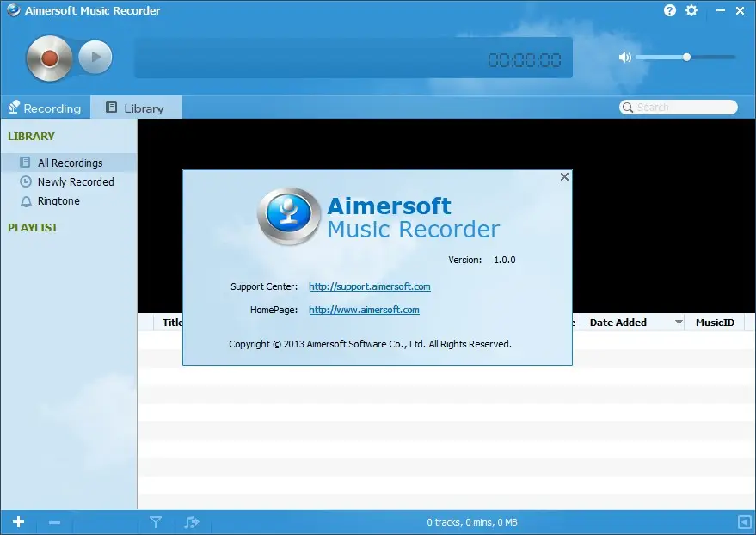756x535 pixels.
Task: Click the play button next to record
Action: 95,57
